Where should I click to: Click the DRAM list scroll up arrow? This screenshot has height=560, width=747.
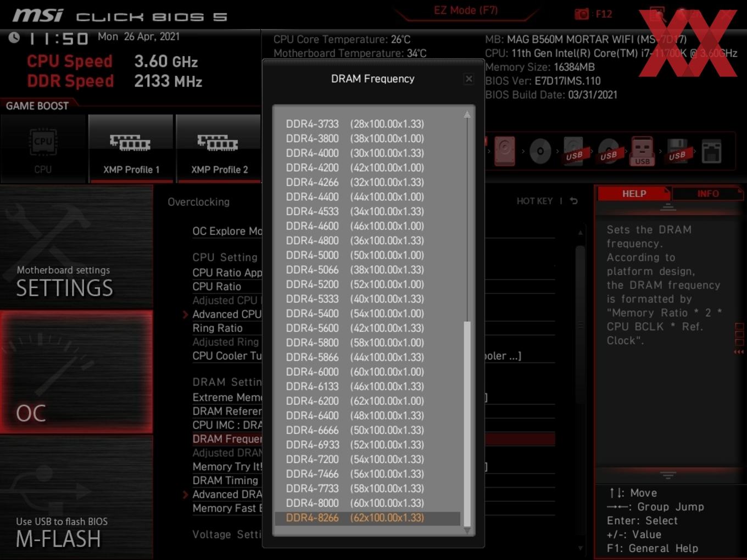pos(467,115)
